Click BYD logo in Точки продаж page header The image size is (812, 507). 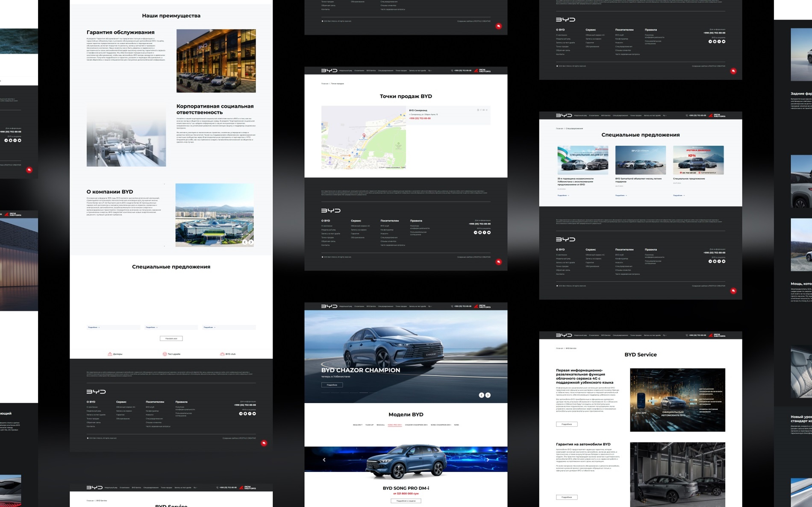point(329,70)
